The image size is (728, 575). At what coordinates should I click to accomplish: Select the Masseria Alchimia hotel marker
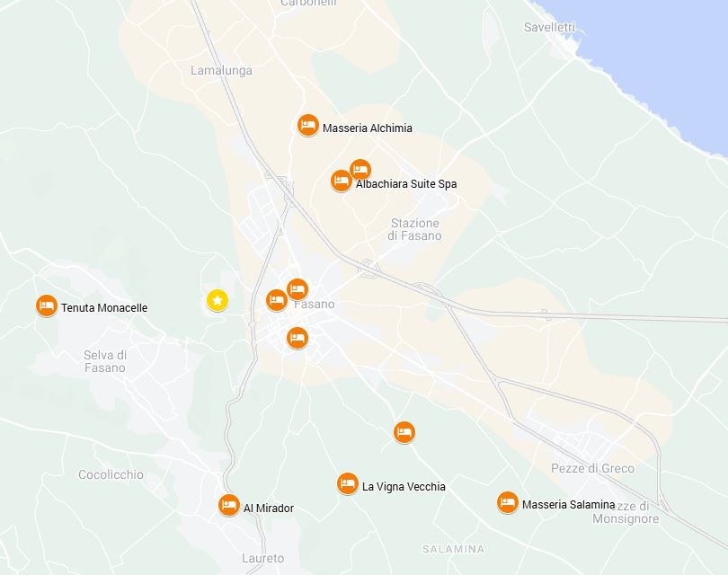tap(307, 125)
